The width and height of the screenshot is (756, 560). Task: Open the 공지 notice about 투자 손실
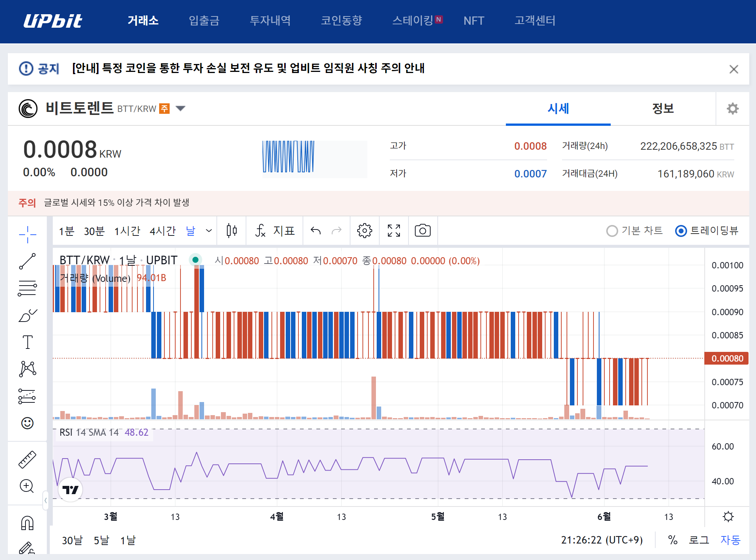248,69
